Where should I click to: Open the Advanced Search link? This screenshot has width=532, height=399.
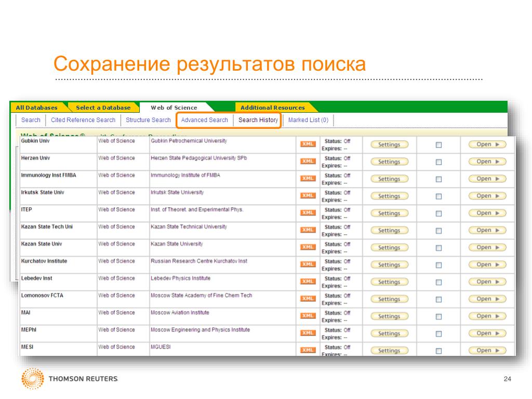coord(204,120)
